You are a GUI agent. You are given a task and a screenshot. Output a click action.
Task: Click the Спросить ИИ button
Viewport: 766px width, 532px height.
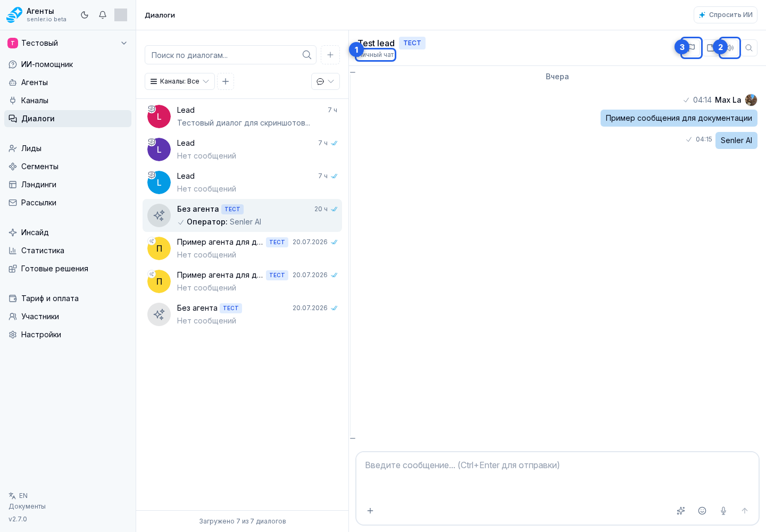pyautogui.click(x=726, y=15)
